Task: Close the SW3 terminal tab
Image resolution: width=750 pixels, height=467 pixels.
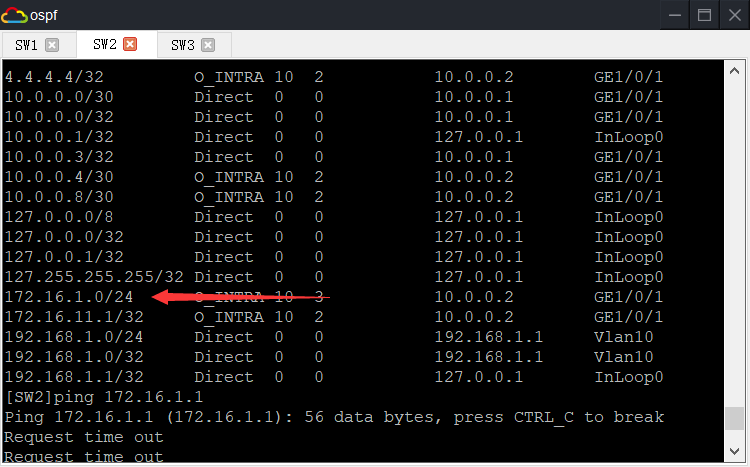Action: pyautogui.click(x=208, y=45)
